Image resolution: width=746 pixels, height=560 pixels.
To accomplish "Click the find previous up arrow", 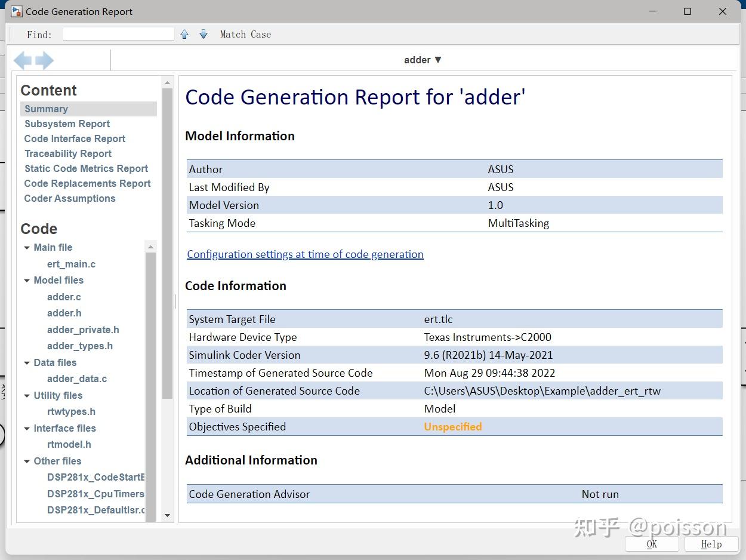I will [184, 35].
